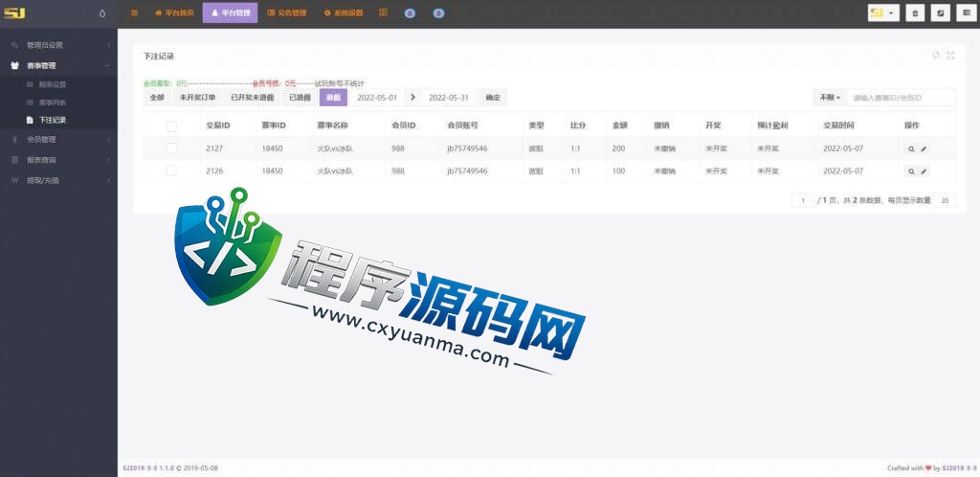Click the square note icon beside the trash icon

click(x=941, y=13)
